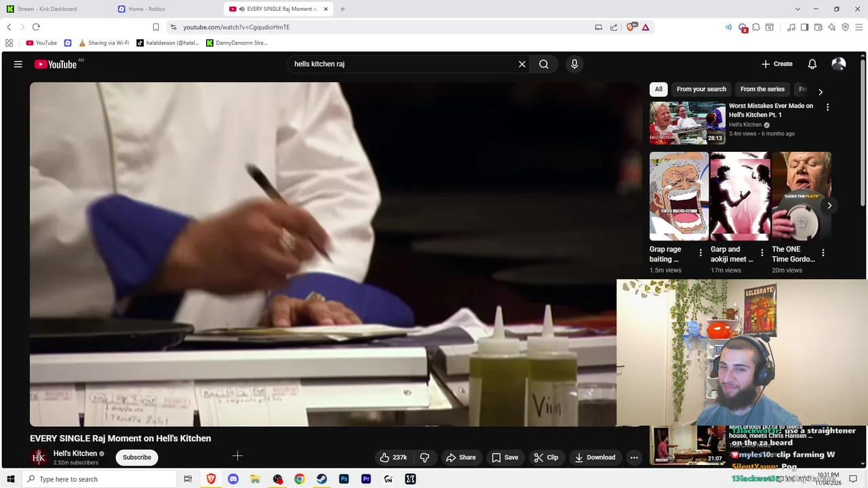
Task: Toggle the browser sidebar panel
Action: (804, 27)
